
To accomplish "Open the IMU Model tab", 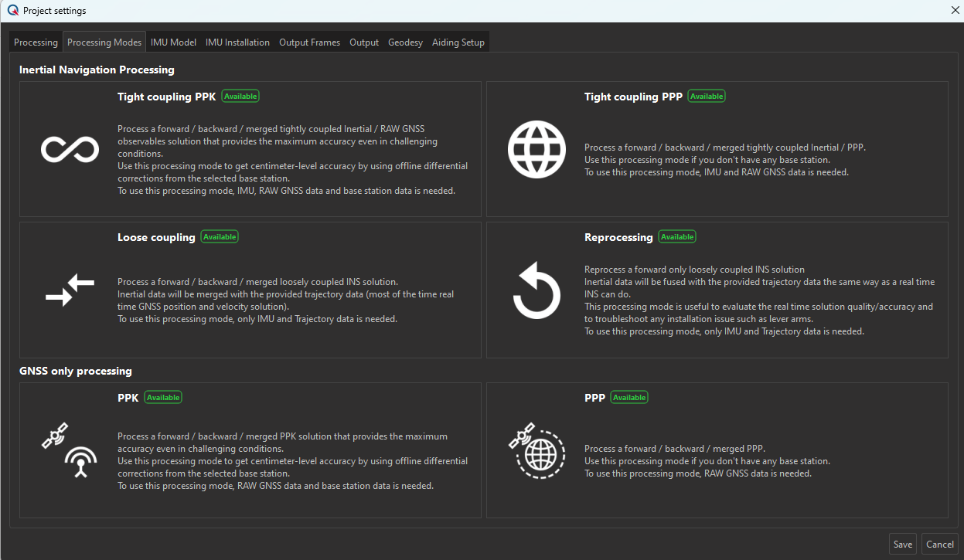I will pos(173,42).
